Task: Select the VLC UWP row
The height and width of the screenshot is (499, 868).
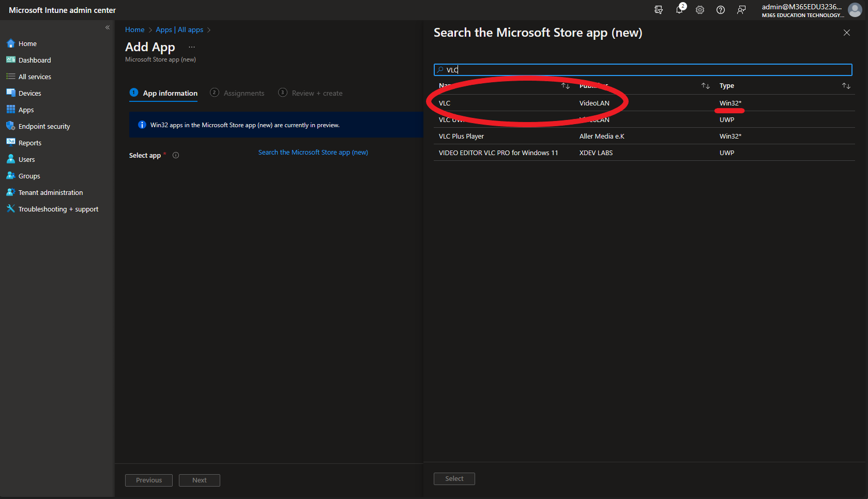Action: 644,119
